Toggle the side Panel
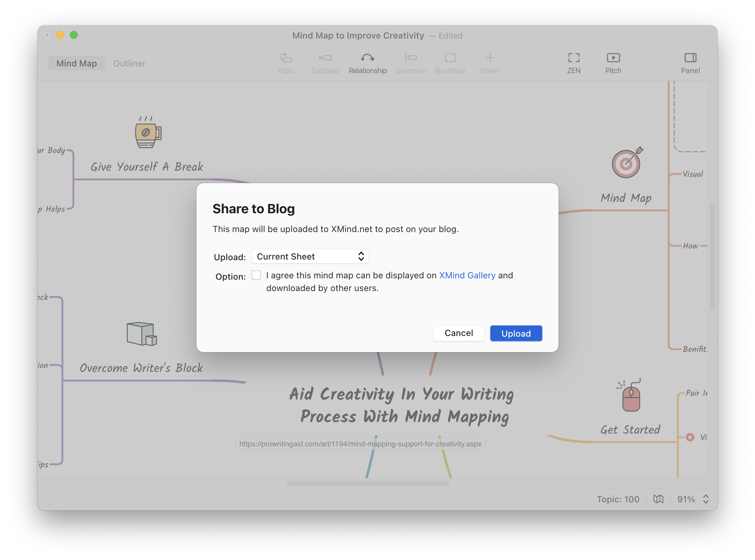The image size is (755, 560). (690, 63)
